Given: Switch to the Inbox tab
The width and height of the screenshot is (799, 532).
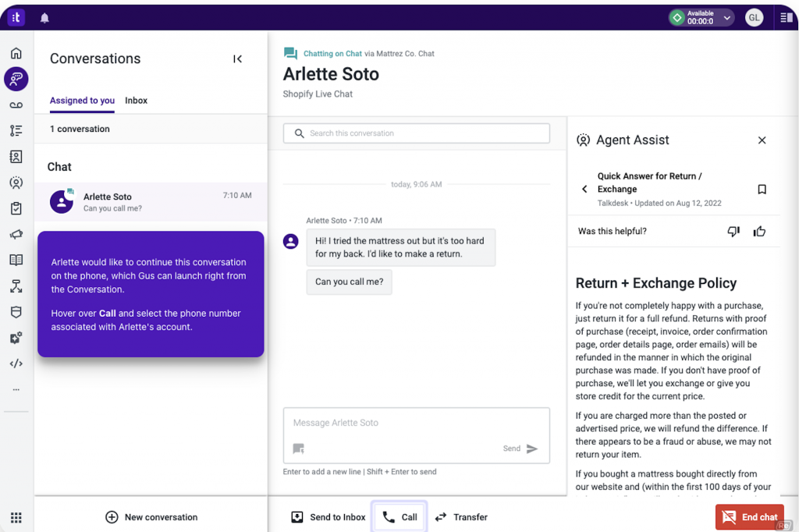Looking at the screenshot, I should click(x=136, y=101).
